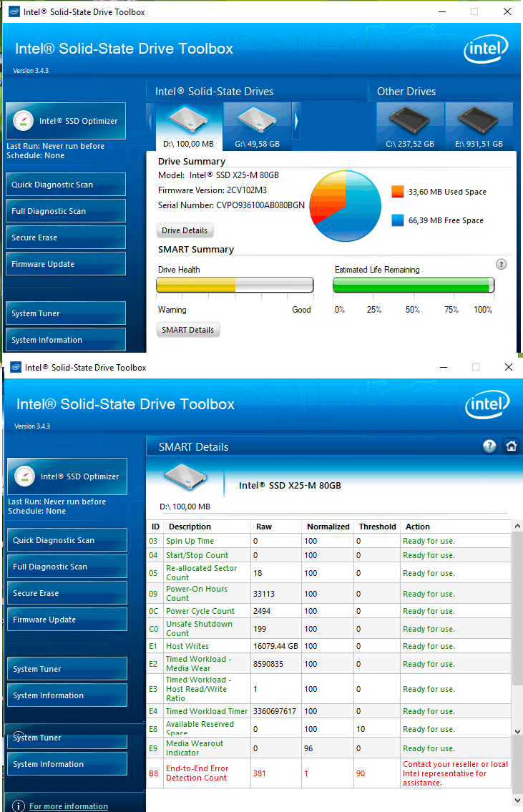Click the Estimated Life Remaining green bar
This screenshot has width=523, height=812.
point(414,285)
